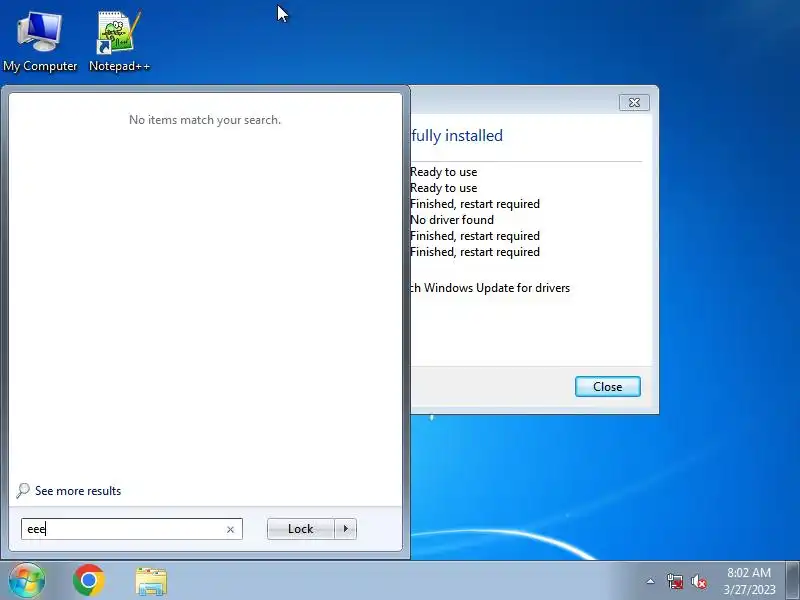Show hidden system tray icons
Image resolution: width=800 pixels, height=600 pixels.
[x=651, y=581]
